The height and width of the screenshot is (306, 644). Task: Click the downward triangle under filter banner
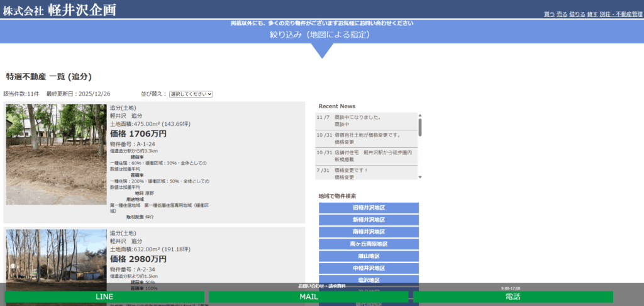321,50
